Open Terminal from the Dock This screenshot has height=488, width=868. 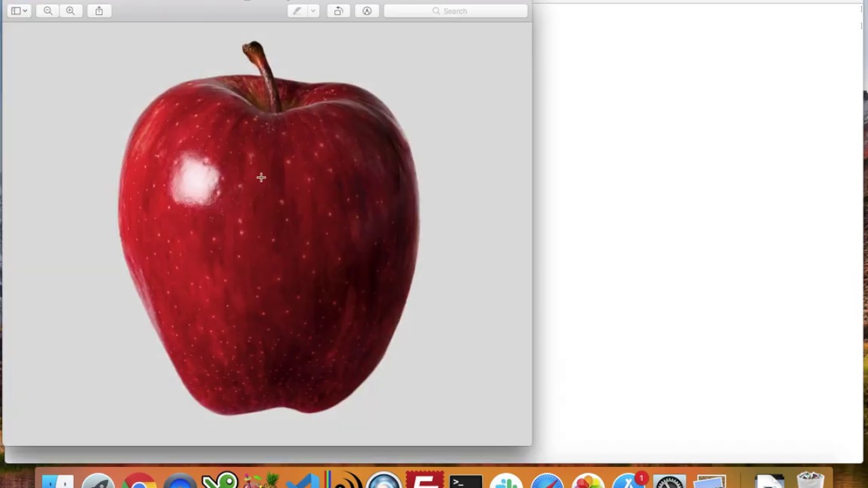466,481
